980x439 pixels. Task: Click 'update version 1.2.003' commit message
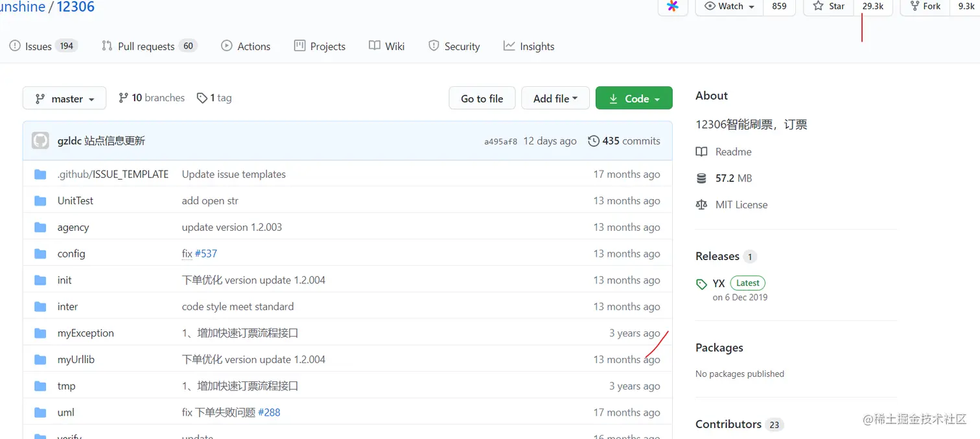(232, 228)
